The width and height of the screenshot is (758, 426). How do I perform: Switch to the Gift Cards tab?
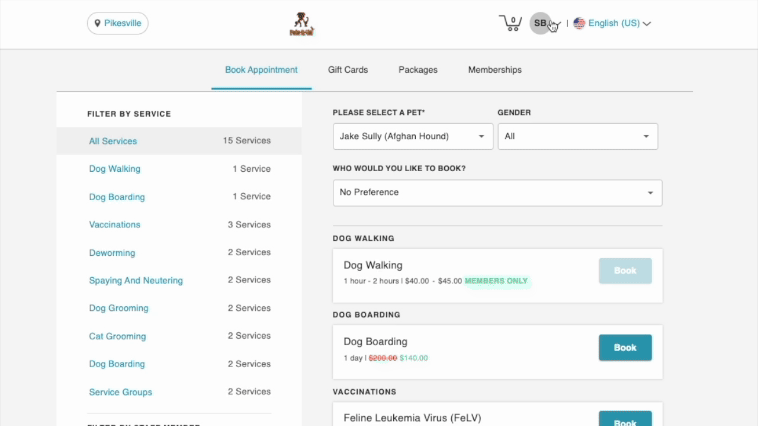[348, 70]
